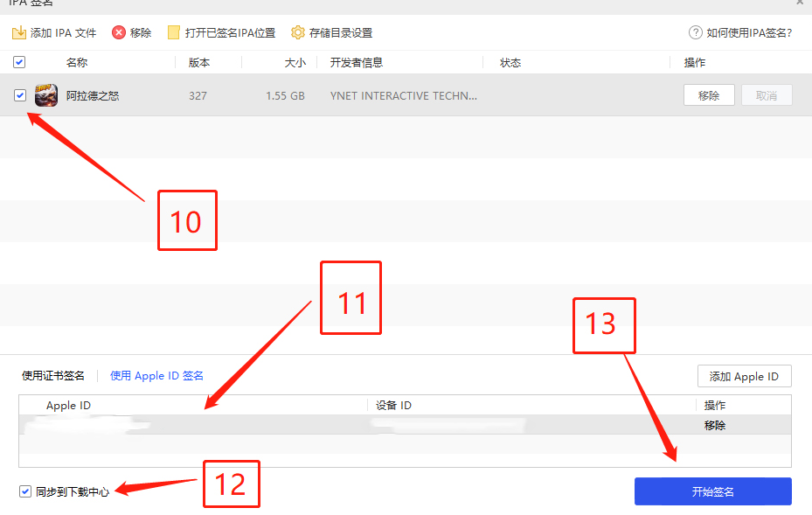Open storage directory settings gear icon

(x=298, y=33)
